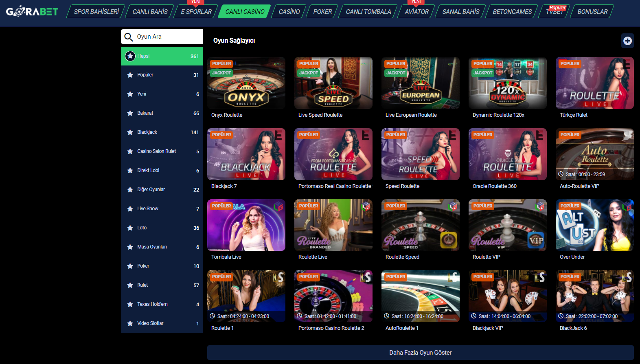The width and height of the screenshot is (640, 364).
Task: Click the star icon beside Yeni
Action: [x=130, y=94]
